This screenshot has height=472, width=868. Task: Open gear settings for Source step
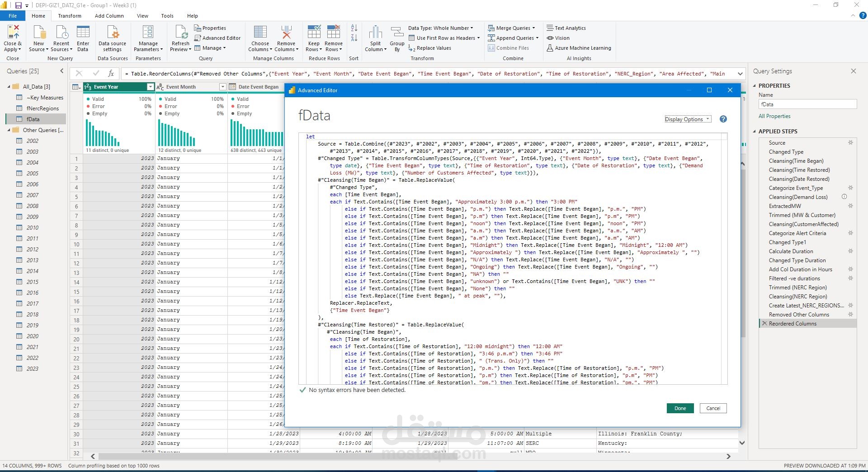(850, 142)
